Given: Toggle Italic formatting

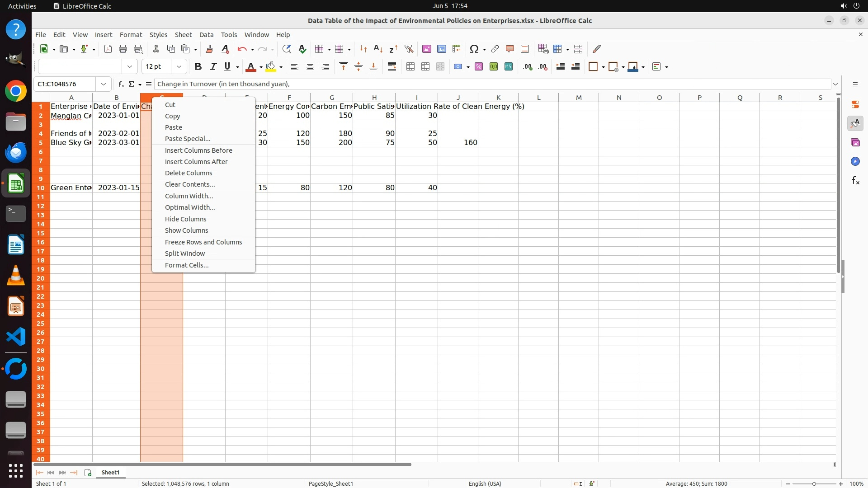Looking at the screenshot, I should click(213, 67).
